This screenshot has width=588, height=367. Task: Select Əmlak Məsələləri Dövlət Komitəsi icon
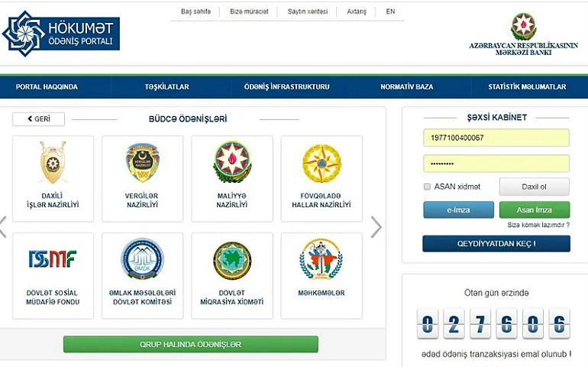[x=142, y=260]
